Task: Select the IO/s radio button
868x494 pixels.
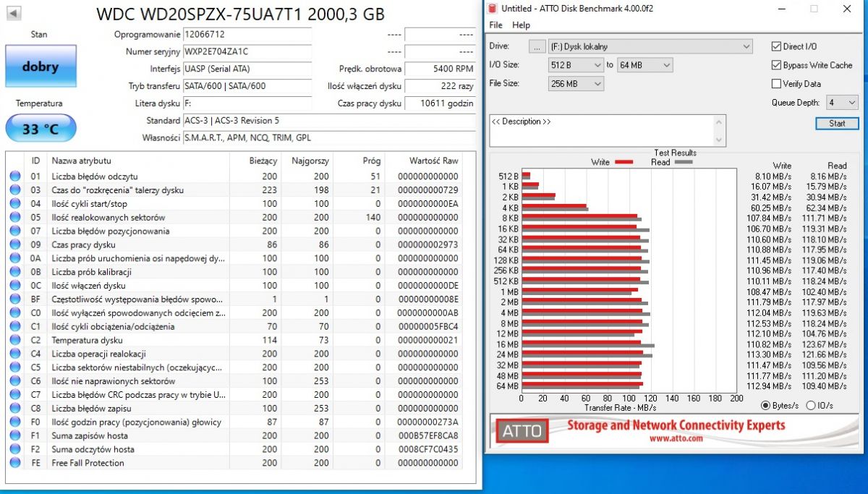Action: 810,406
